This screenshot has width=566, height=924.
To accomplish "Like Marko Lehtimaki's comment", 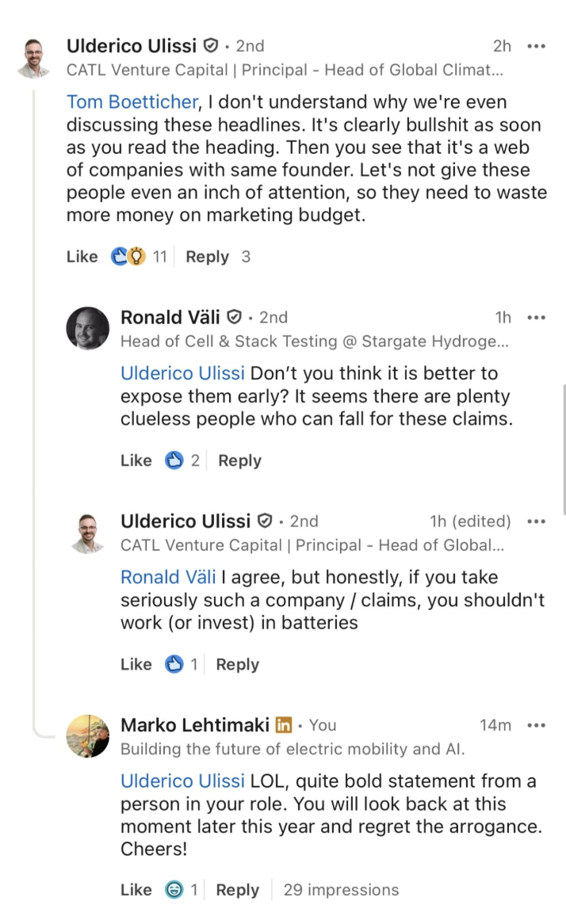I will (136, 890).
